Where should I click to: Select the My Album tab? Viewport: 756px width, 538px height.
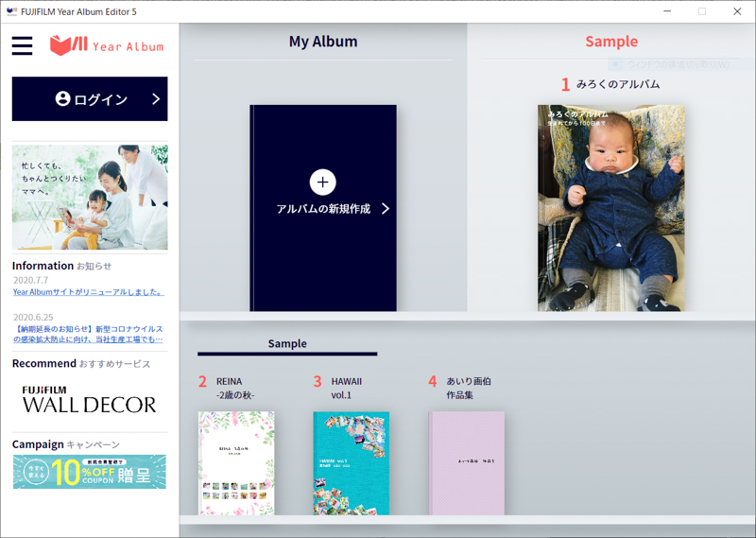pyautogui.click(x=323, y=42)
